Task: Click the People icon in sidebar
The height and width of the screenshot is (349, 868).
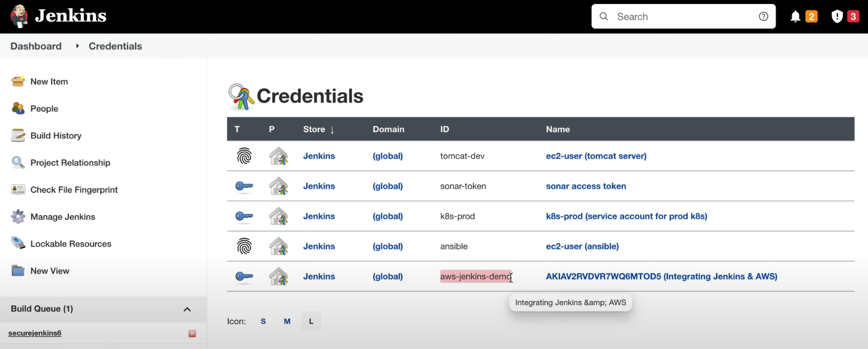Action: click(x=18, y=109)
